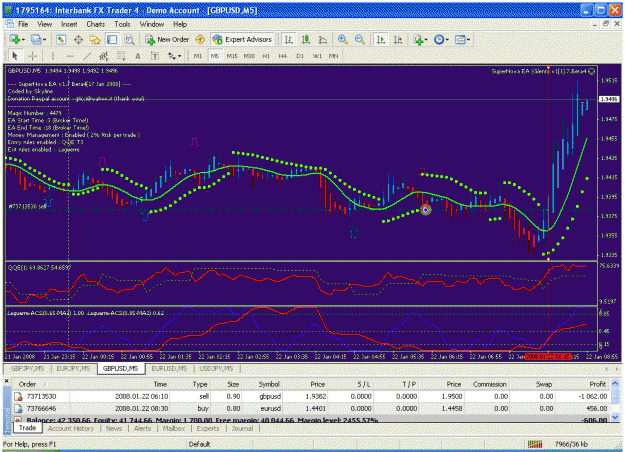
Task: Select the equidistant channel tool
Action: click(x=104, y=56)
